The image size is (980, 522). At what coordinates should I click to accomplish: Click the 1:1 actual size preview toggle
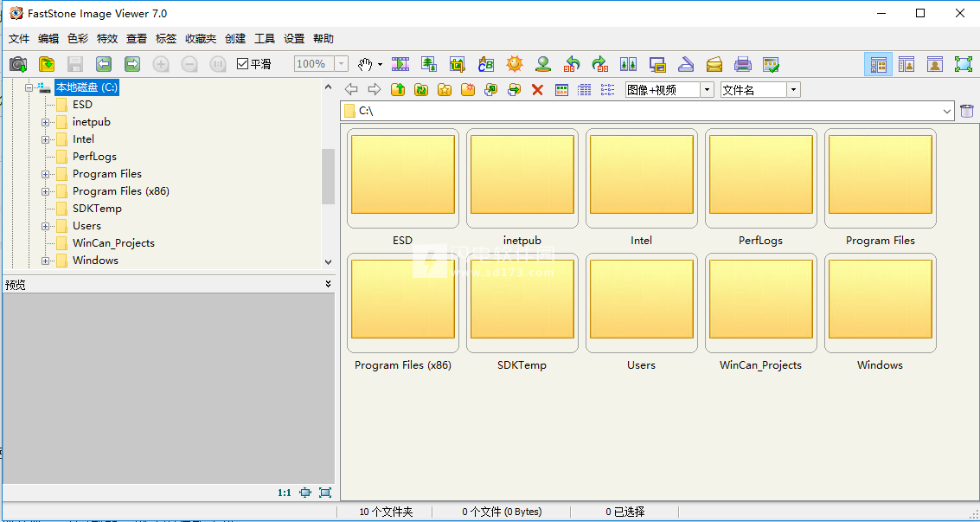coord(285,493)
